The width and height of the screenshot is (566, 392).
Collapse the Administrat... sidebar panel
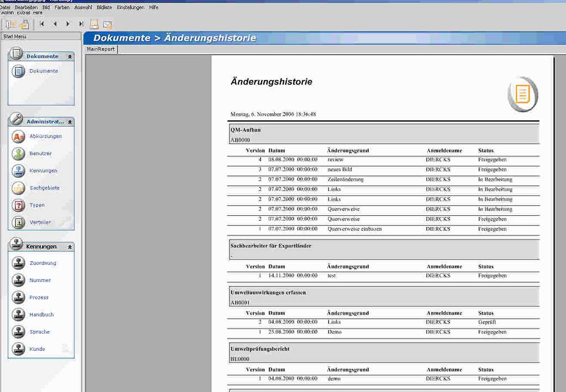[70, 122]
